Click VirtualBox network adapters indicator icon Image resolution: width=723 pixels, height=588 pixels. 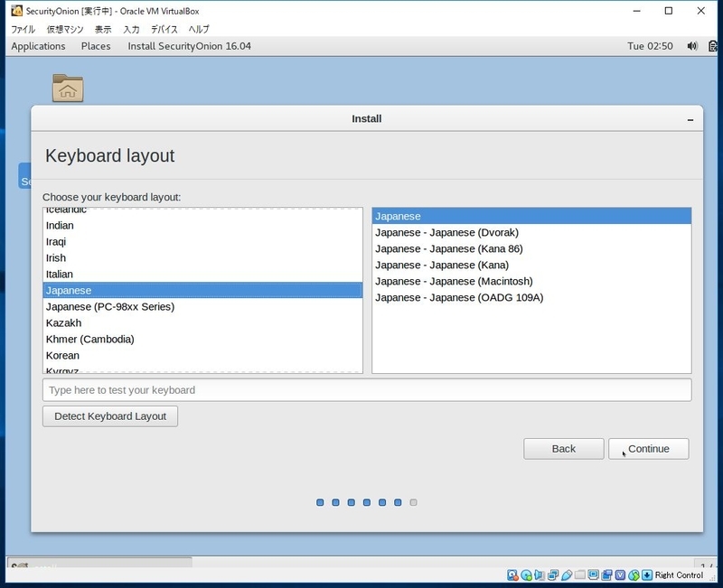pyautogui.click(x=553, y=574)
